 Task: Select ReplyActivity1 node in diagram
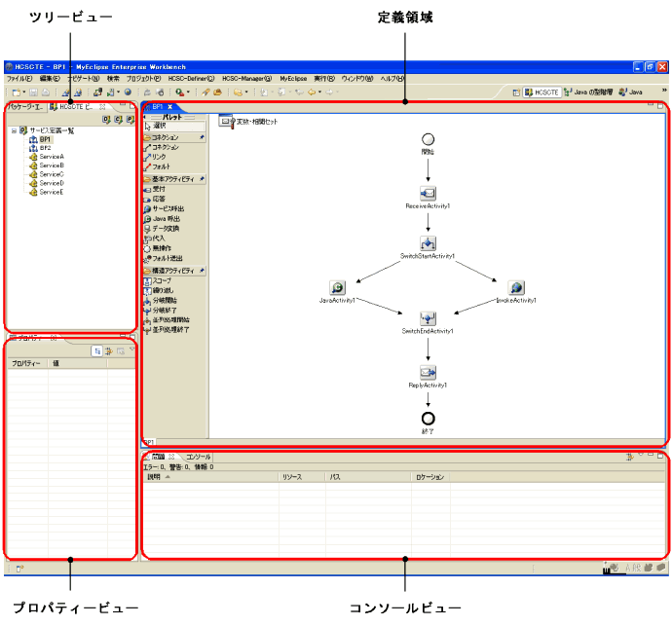point(428,372)
